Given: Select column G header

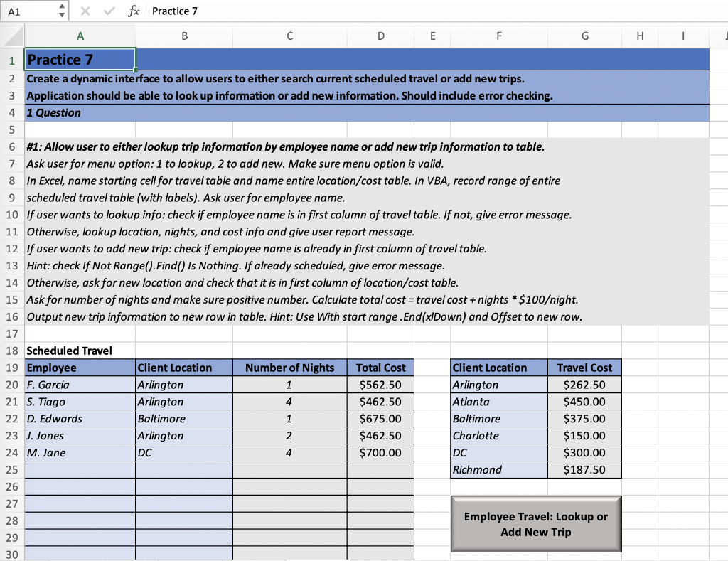Looking at the screenshot, I should (x=584, y=36).
